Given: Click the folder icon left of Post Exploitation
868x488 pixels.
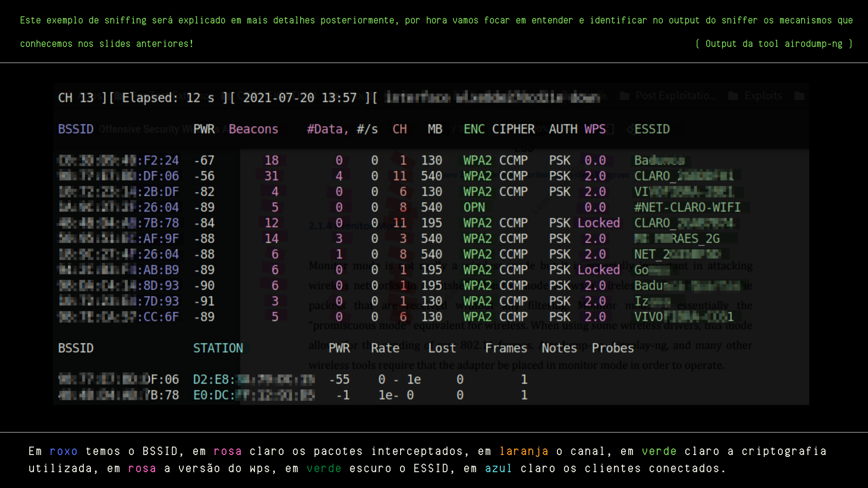Looking at the screenshot, I should pos(624,96).
